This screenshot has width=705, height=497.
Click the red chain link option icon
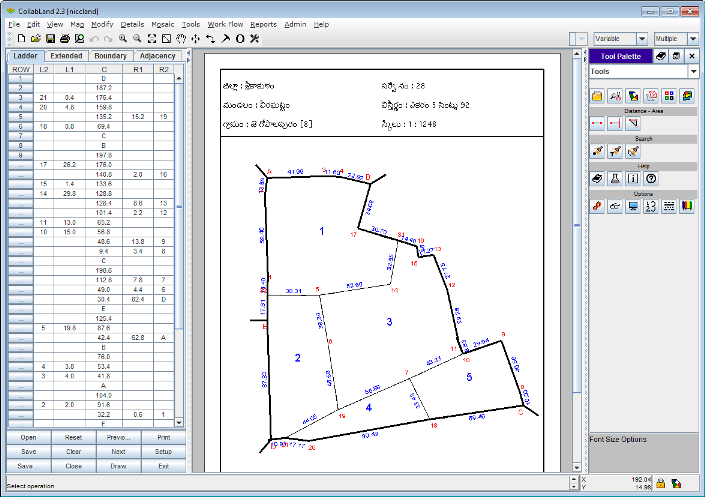click(597, 206)
